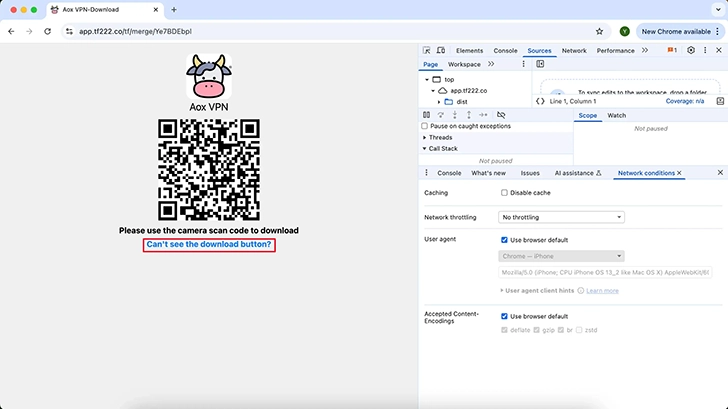Click the Coverage: n/a link

684,101
